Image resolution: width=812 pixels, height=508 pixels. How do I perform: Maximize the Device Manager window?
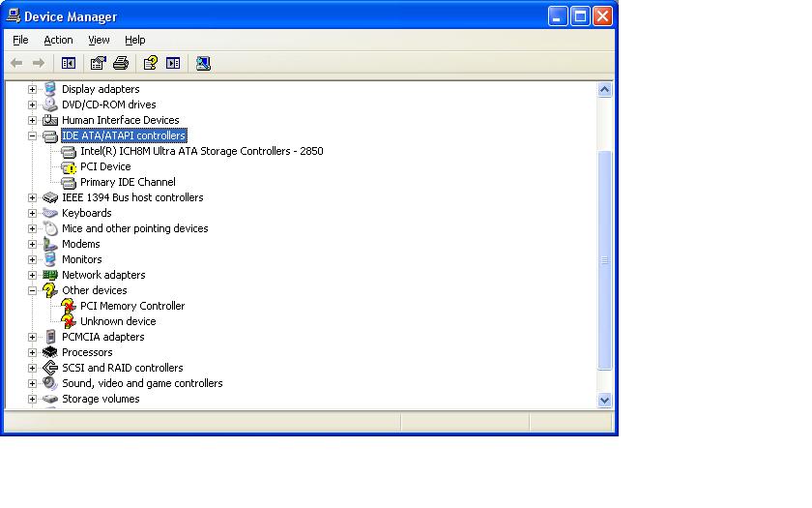(581, 16)
